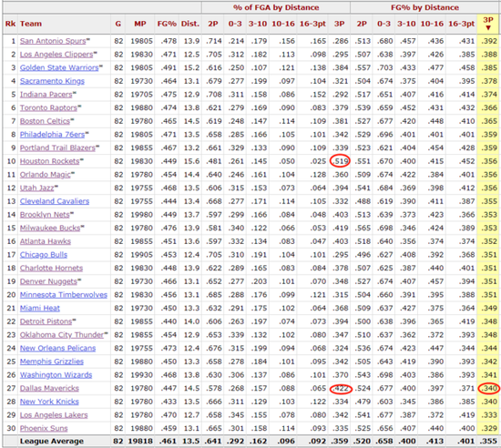Open the Los Angeles Lakers link
The image size is (501, 448).
(x=54, y=415)
